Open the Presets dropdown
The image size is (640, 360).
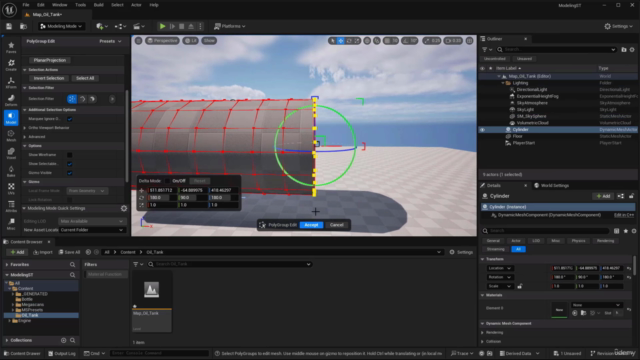[110, 41]
